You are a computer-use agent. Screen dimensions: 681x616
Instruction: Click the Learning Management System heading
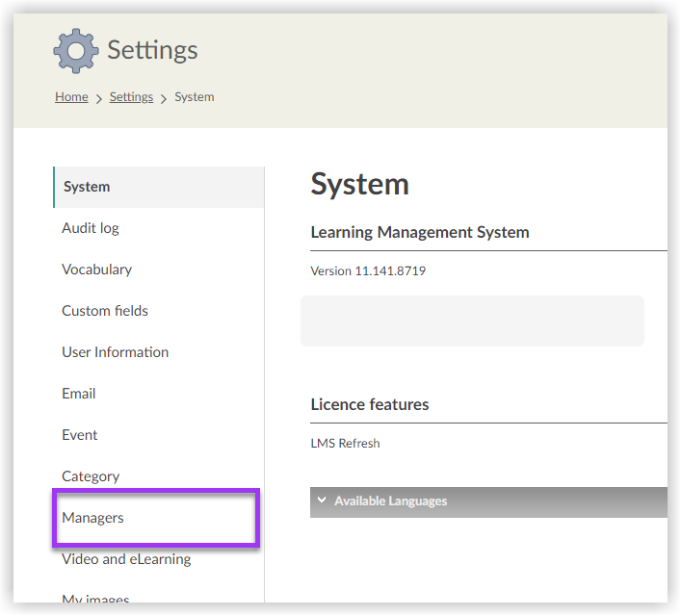(x=420, y=233)
